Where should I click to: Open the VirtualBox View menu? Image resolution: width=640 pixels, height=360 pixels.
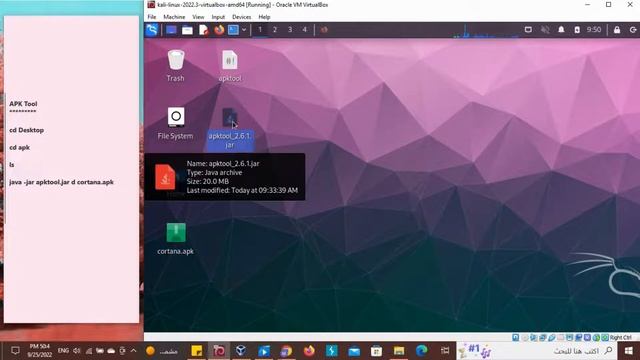point(198,17)
